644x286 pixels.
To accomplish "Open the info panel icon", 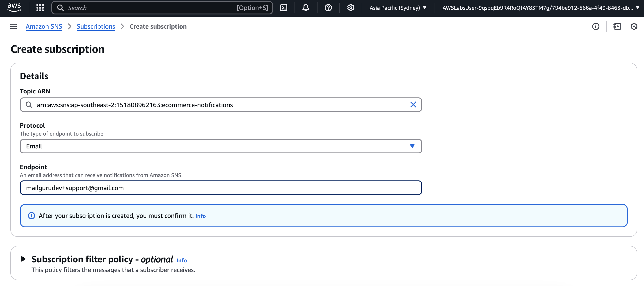I will [x=596, y=26].
